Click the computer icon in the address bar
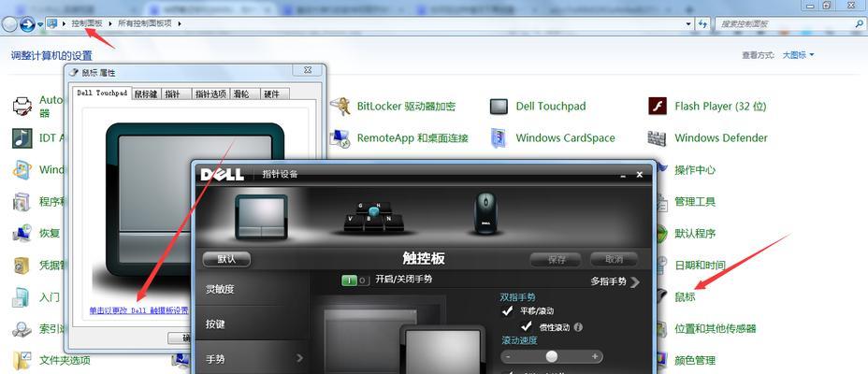 [52, 23]
